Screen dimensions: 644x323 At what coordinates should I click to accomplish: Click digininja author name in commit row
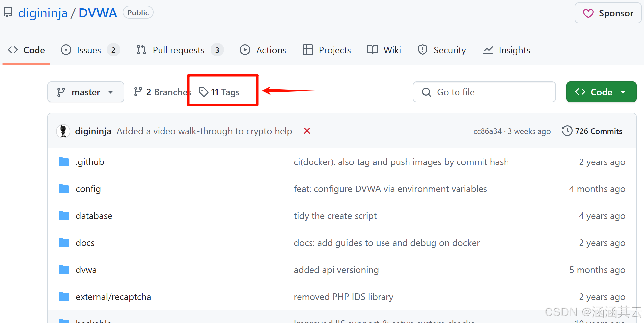[93, 131]
